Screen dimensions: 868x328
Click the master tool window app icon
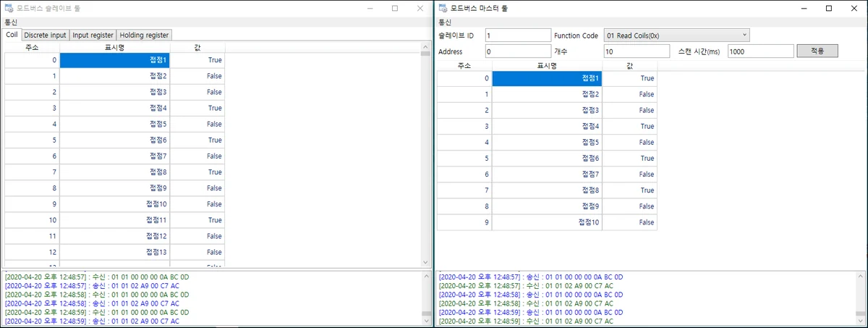(443, 8)
